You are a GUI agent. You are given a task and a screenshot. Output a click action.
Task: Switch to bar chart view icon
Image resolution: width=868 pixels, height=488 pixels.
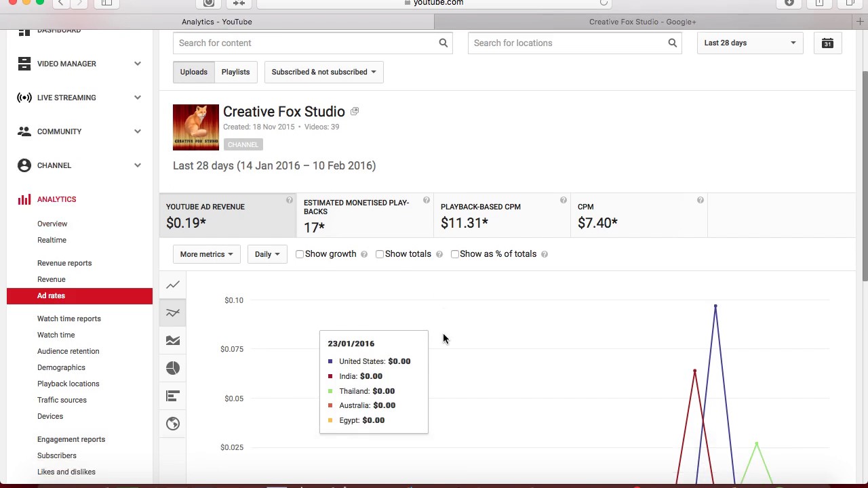[x=173, y=396]
